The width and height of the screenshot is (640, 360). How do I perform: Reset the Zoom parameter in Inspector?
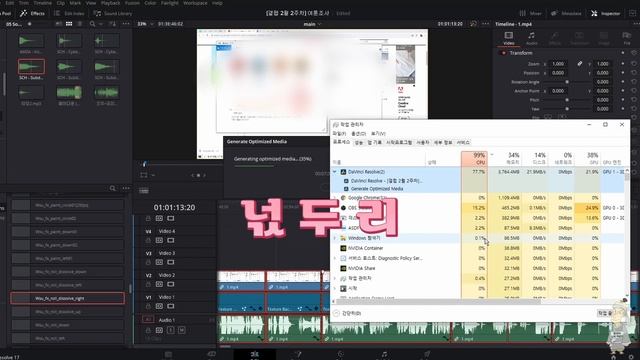click(633, 64)
